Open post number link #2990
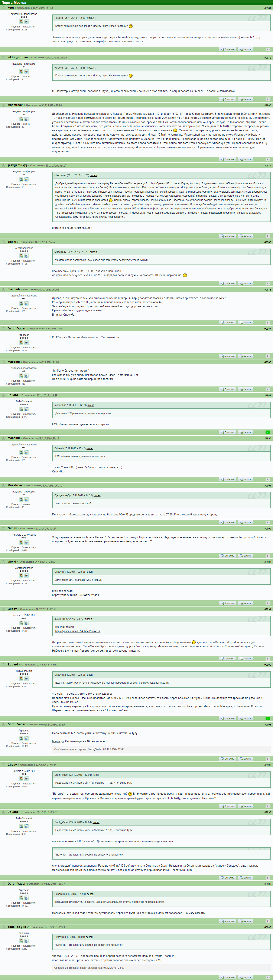 point(268,438)
